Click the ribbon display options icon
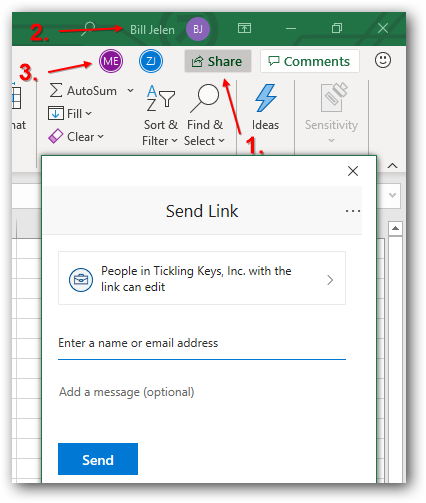The image size is (426, 503). pyautogui.click(x=244, y=28)
